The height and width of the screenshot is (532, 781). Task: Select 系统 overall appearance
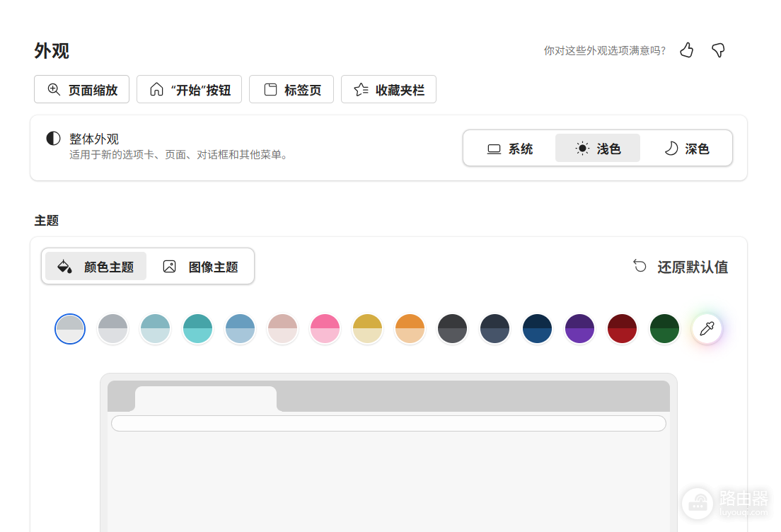[509, 149]
